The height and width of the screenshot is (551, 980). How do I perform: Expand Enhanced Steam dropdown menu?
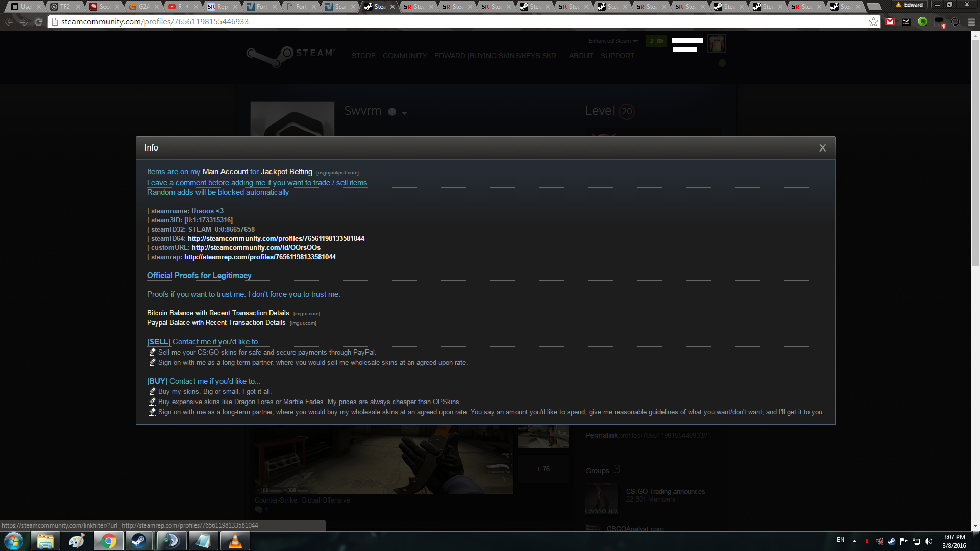click(612, 41)
